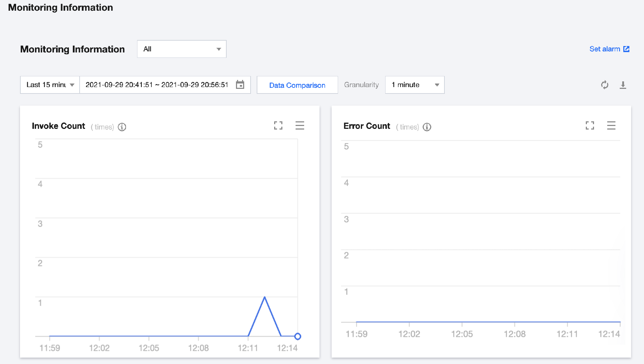
Task: Open the All filter dropdown
Action: coord(182,49)
